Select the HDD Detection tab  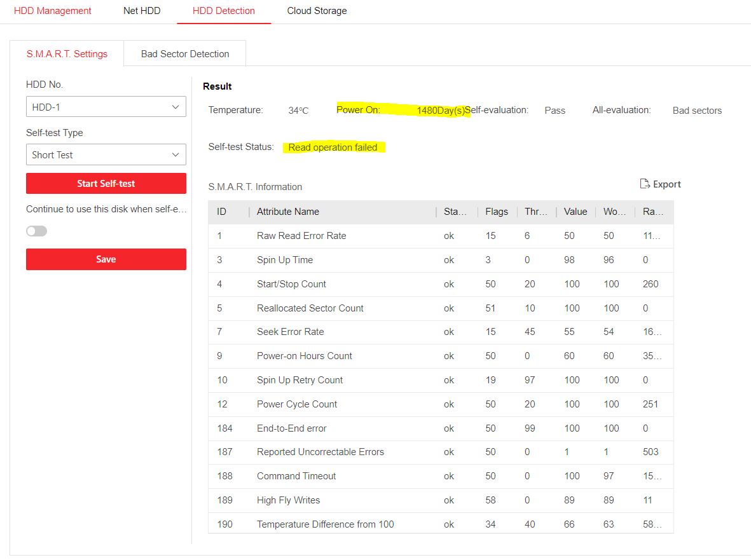224,11
